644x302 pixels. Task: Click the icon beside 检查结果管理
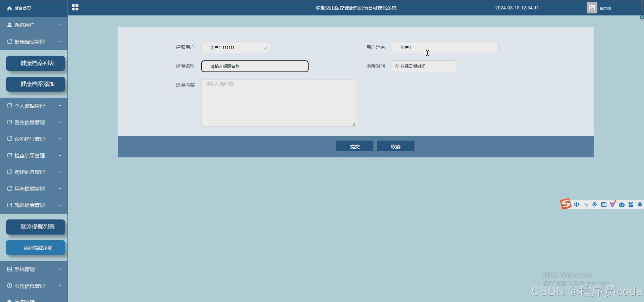click(9, 155)
